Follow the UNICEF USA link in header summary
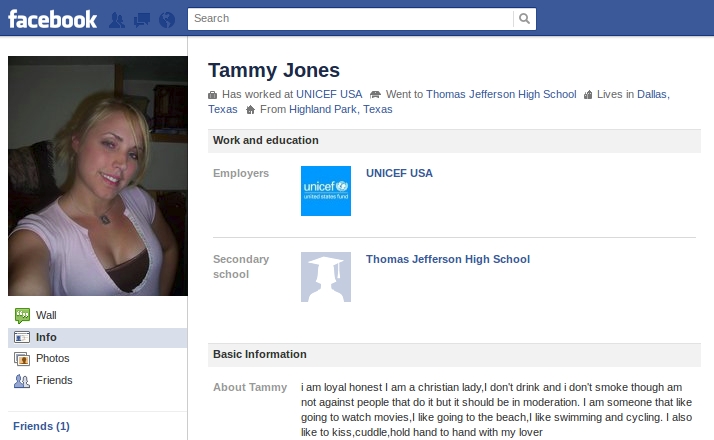The width and height of the screenshot is (714, 440). (x=329, y=94)
